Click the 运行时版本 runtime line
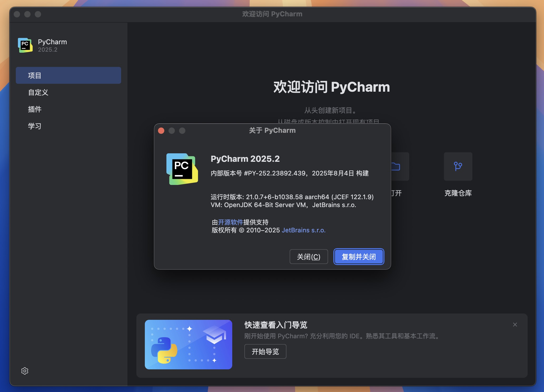 [292, 197]
